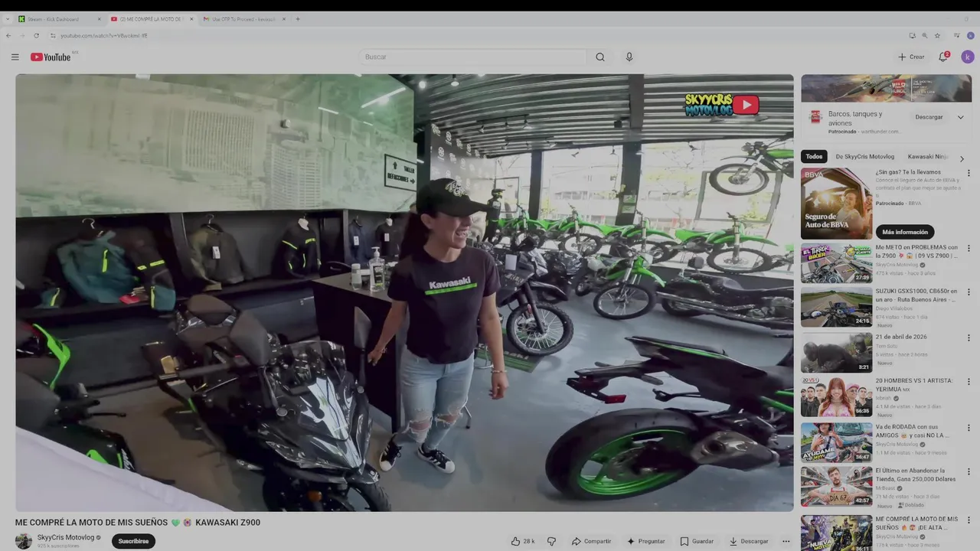Click the install/cast screen icon in address bar
Screen dimensions: 980x551
pyautogui.click(x=912, y=35)
